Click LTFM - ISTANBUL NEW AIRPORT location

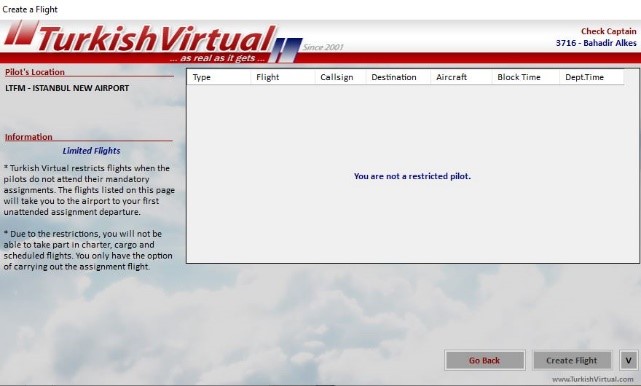(x=67, y=88)
